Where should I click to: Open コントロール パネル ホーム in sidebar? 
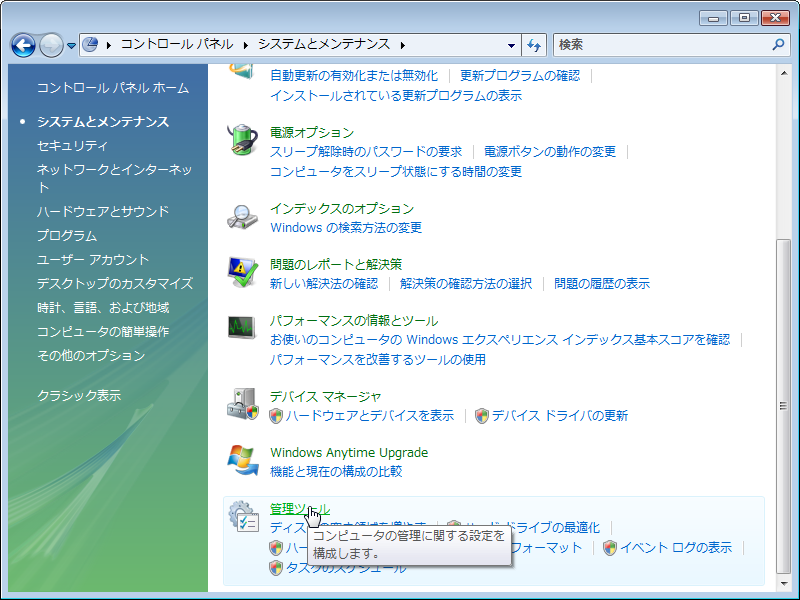coord(113,88)
